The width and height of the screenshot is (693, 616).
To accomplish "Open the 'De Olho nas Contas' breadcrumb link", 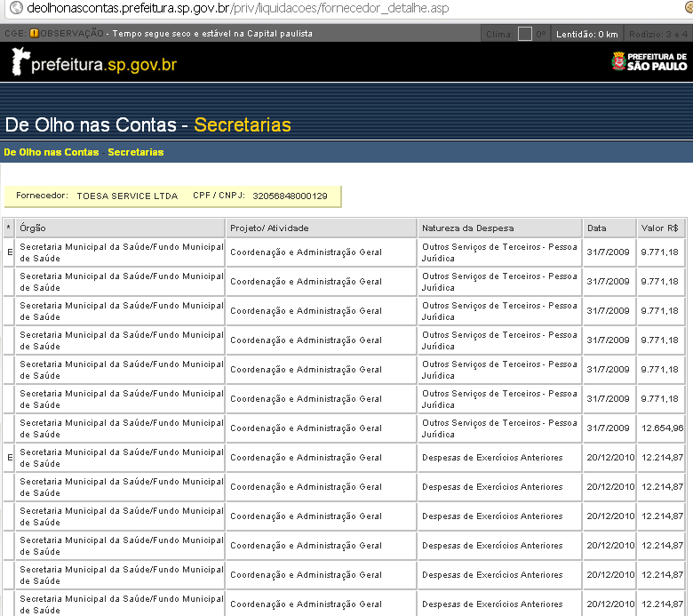I will click(x=52, y=152).
